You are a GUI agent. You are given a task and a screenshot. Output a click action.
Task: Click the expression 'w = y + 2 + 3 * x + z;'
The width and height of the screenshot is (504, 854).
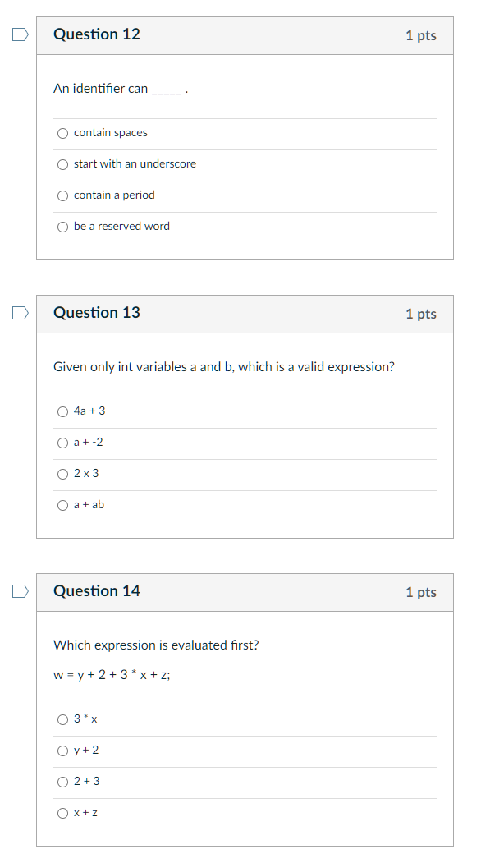pyautogui.click(x=112, y=675)
